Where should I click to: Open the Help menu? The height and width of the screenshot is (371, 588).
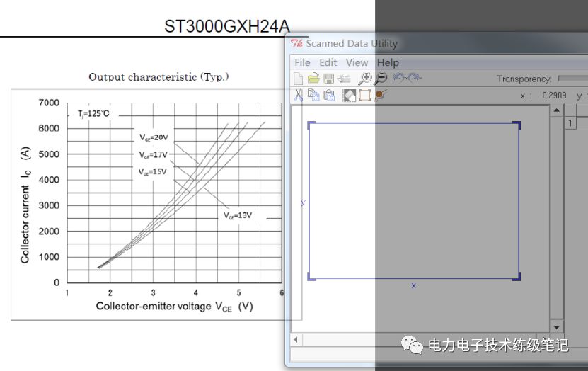388,62
